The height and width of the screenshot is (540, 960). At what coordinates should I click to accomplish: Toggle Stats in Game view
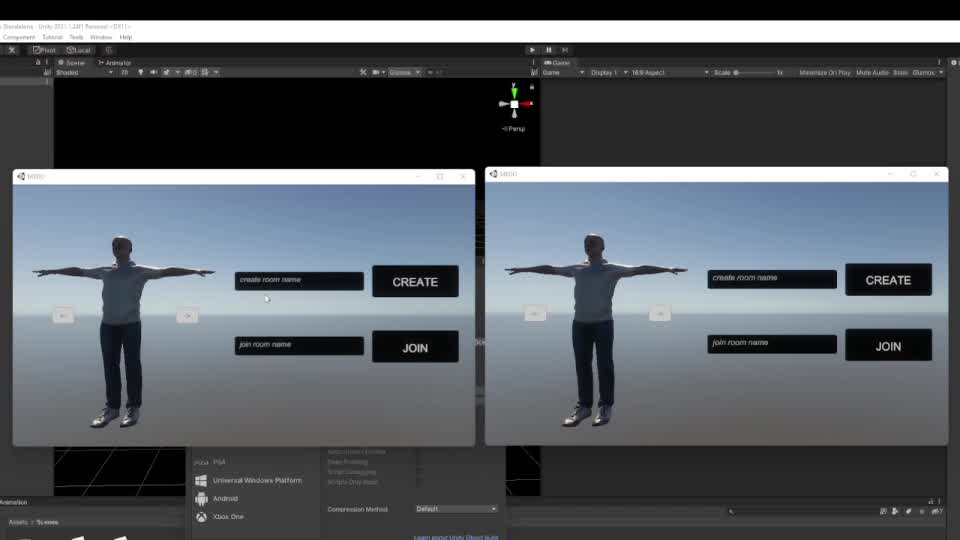click(900, 72)
